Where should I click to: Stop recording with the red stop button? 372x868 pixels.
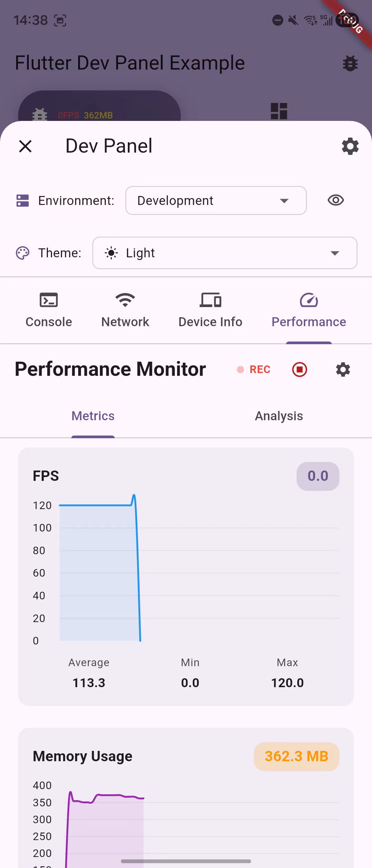coord(299,369)
